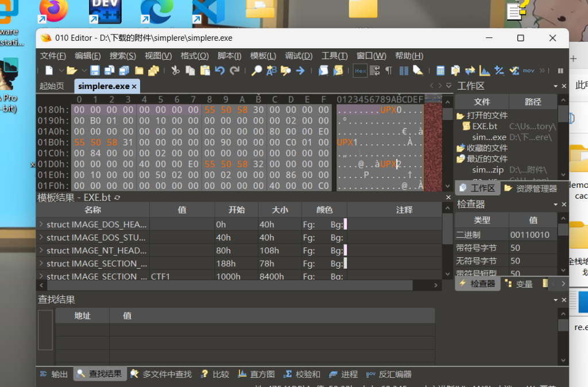Redo the last undone edit

click(x=235, y=71)
